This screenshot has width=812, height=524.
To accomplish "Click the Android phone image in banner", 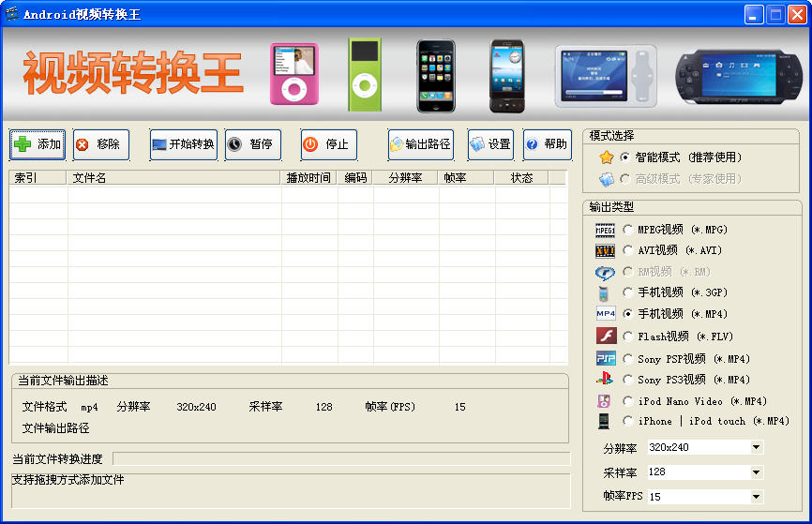I will [507, 76].
